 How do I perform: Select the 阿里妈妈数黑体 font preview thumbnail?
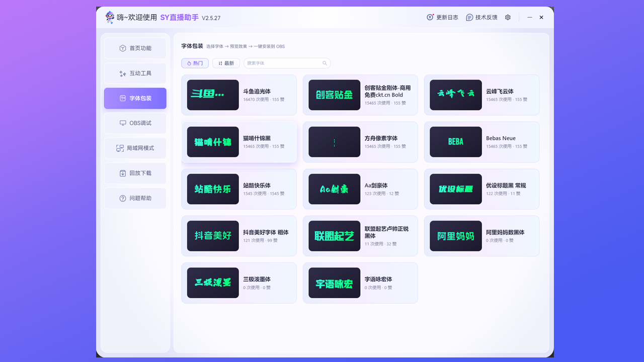click(x=456, y=236)
